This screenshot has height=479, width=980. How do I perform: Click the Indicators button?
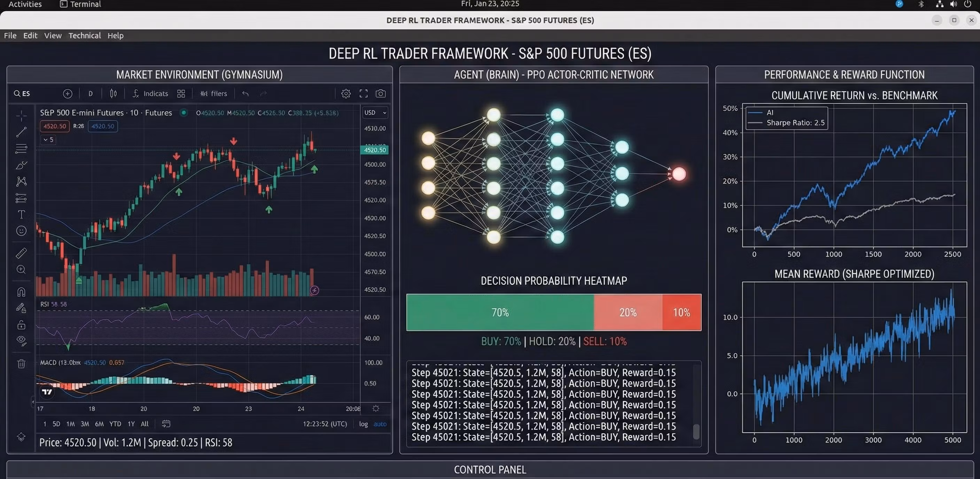tap(151, 94)
